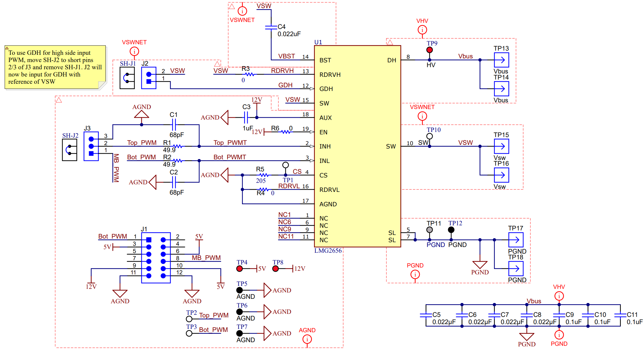
Task: Select the J3 three-pin header
Action: coord(91,146)
